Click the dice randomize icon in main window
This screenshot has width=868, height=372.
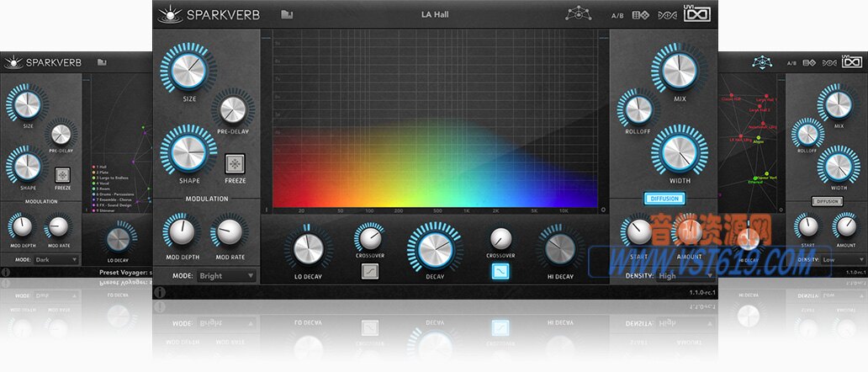coord(640,15)
